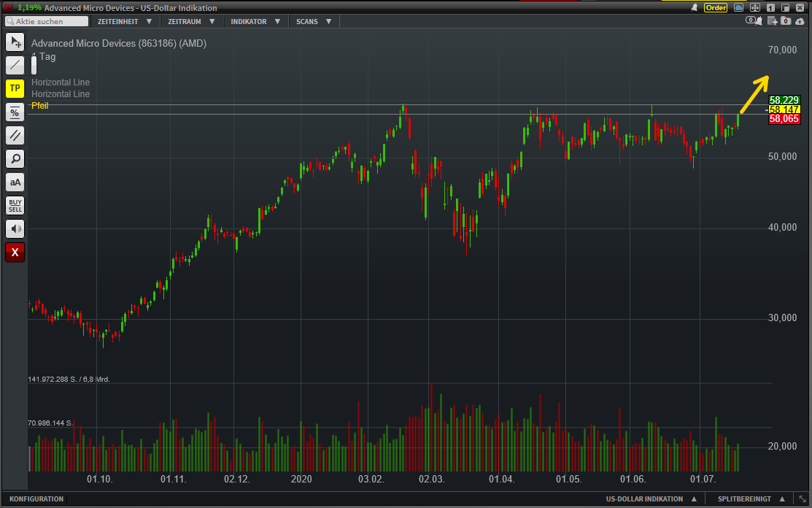Click the 70,000 price axis label
The image size is (812, 508).
coord(783,50)
